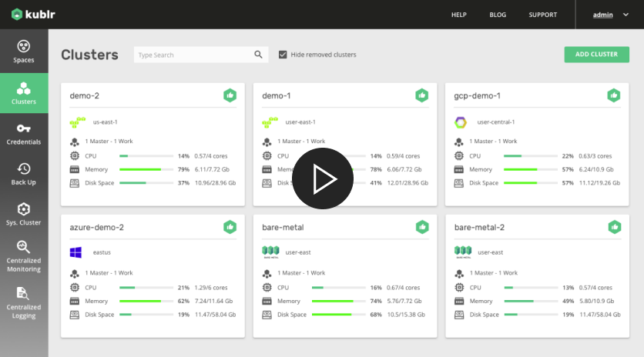Viewport: 644px width, 357px height.
Task: Open the Back Up section
Action: click(24, 175)
